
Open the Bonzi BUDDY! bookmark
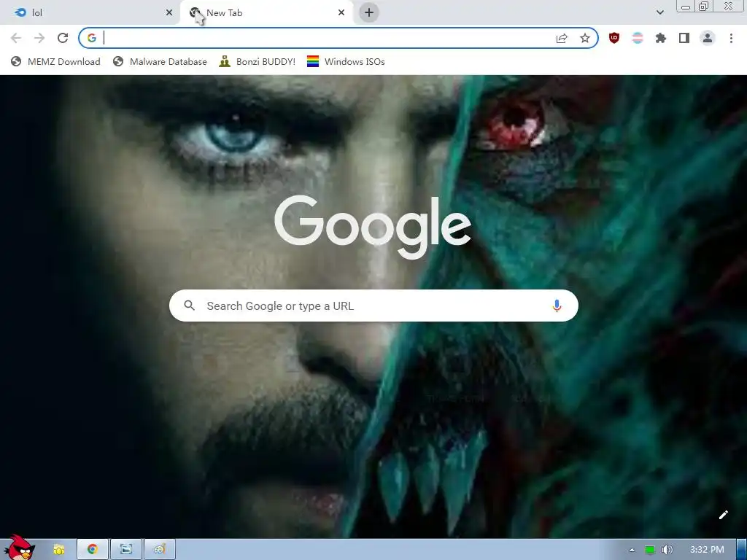click(x=258, y=61)
